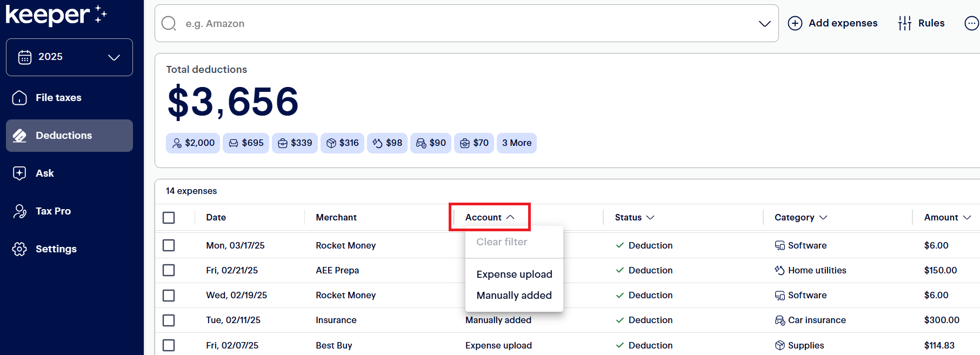The width and height of the screenshot is (980, 355).
Task: Open the more options ellipsis icon
Action: coord(971,23)
